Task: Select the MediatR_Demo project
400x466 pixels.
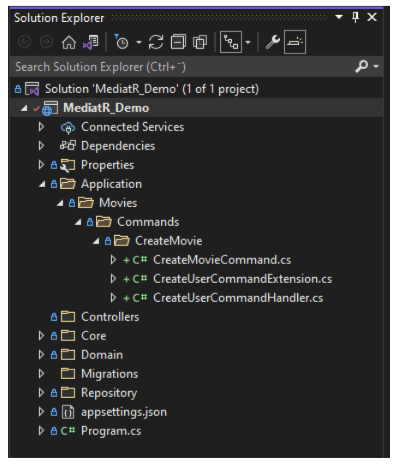Action: coord(106,108)
